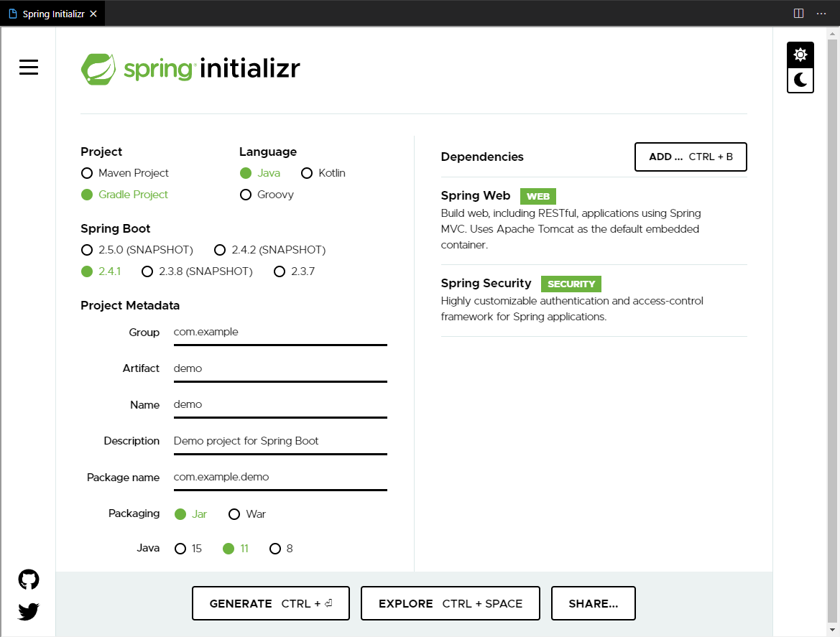
Task: Click the vertical scrollbar up arrow
Action: click(832, 33)
